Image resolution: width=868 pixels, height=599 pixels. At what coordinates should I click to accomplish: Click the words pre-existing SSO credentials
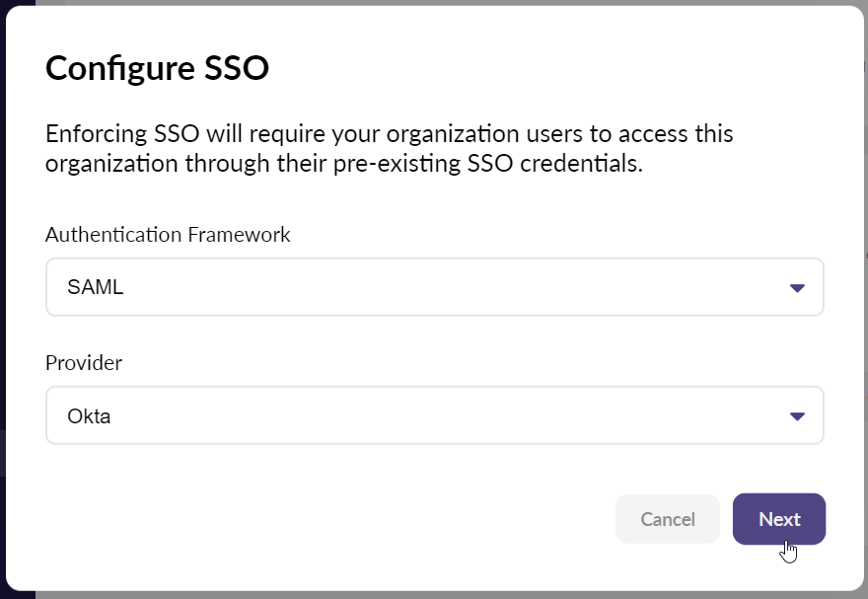[487, 163]
